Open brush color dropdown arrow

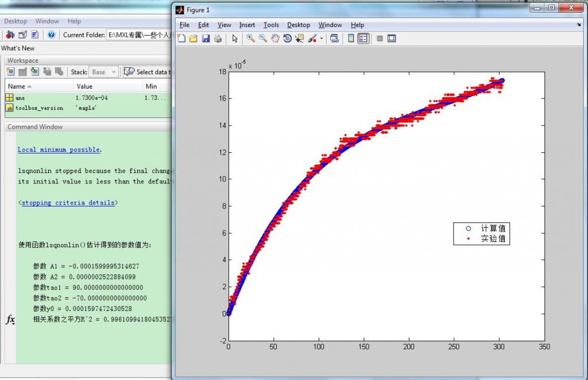322,39
